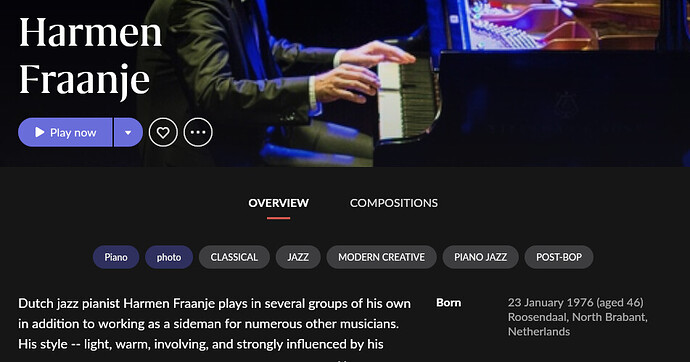690x362 pixels.
Task: Select the photo tag pill
Action: (x=169, y=257)
